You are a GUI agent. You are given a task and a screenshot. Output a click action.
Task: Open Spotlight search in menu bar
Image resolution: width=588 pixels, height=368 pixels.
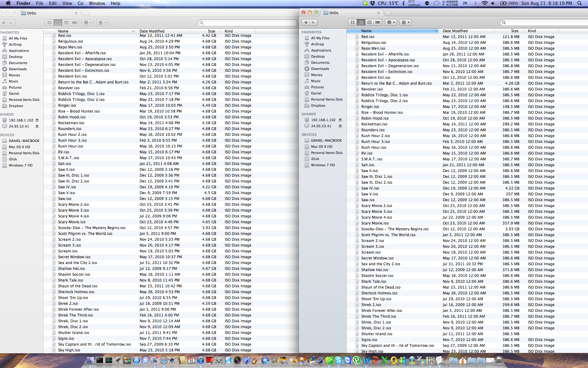click(579, 3)
